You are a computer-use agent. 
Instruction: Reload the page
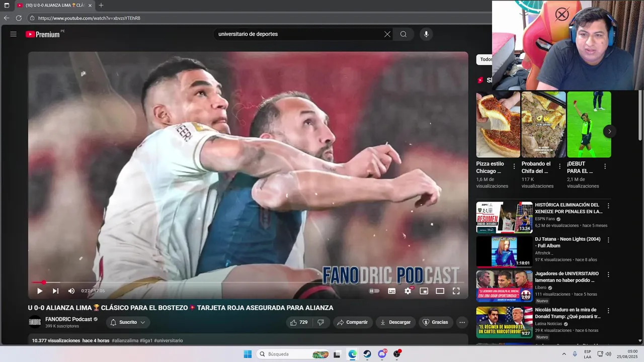(19, 18)
